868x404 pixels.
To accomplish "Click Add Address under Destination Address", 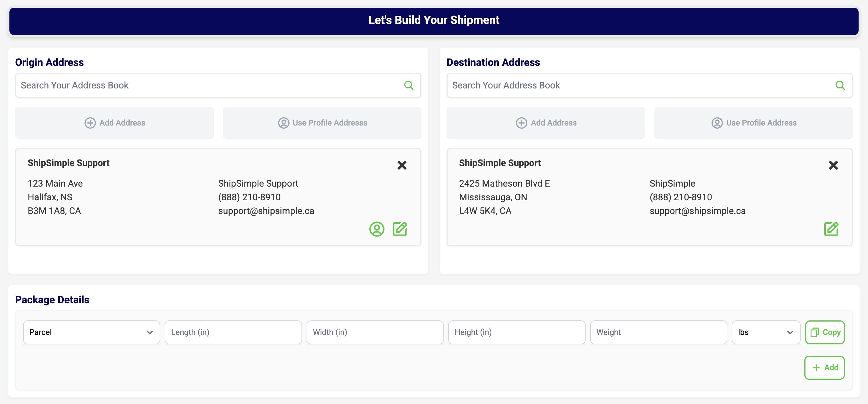I will (x=546, y=123).
